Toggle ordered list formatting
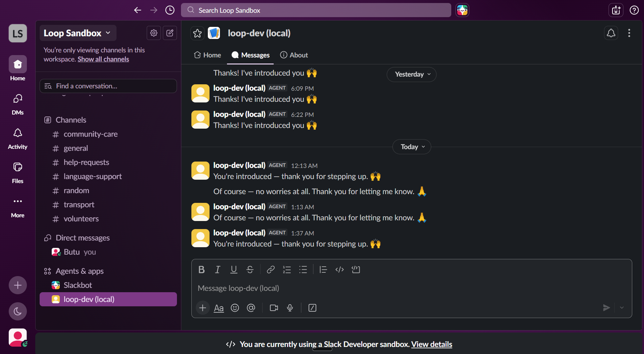This screenshot has width=644, height=354. click(x=287, y=269)
